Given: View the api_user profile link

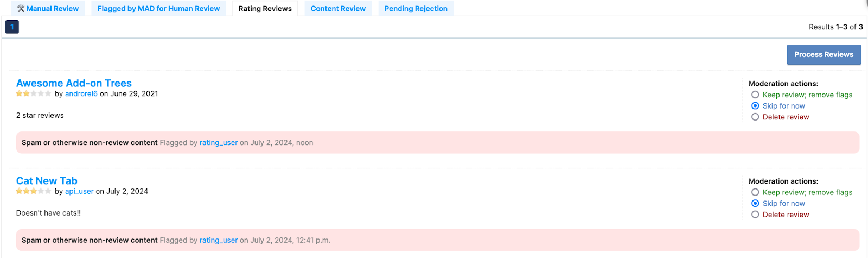Looking at the screenshot, I should pyautogui.click(x=79, y=191).
